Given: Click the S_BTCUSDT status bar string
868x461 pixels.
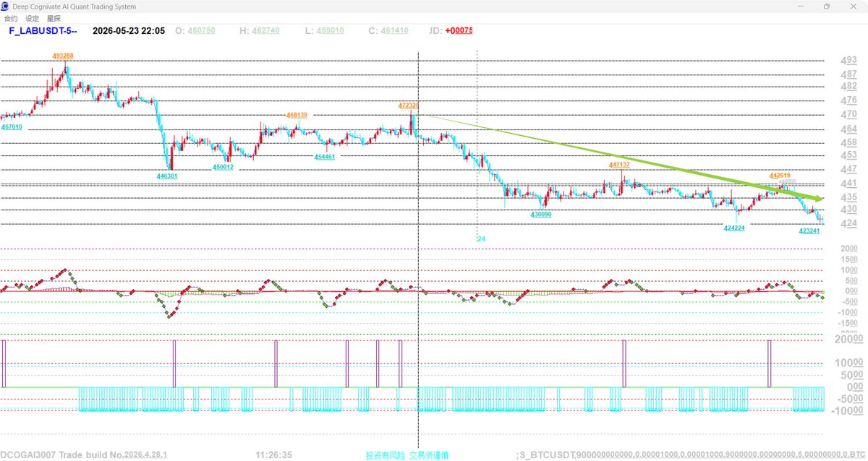Looking at the screenshot, I should [x=691, y=455].
